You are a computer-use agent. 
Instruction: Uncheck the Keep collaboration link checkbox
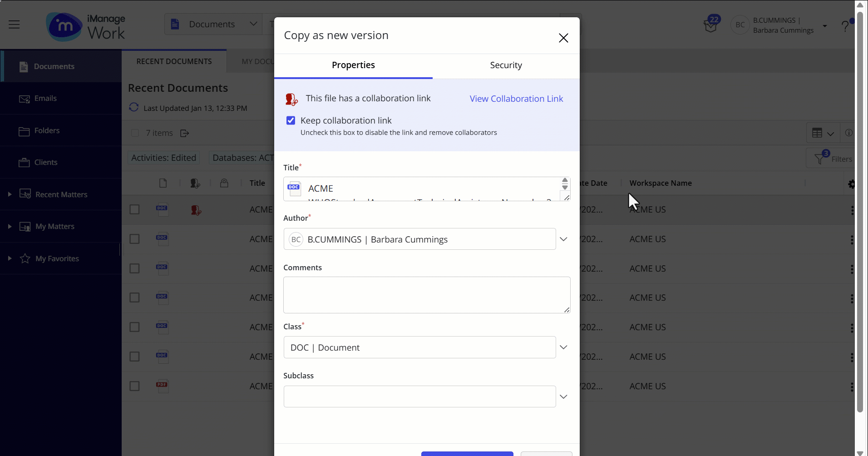tap(291, 120)
